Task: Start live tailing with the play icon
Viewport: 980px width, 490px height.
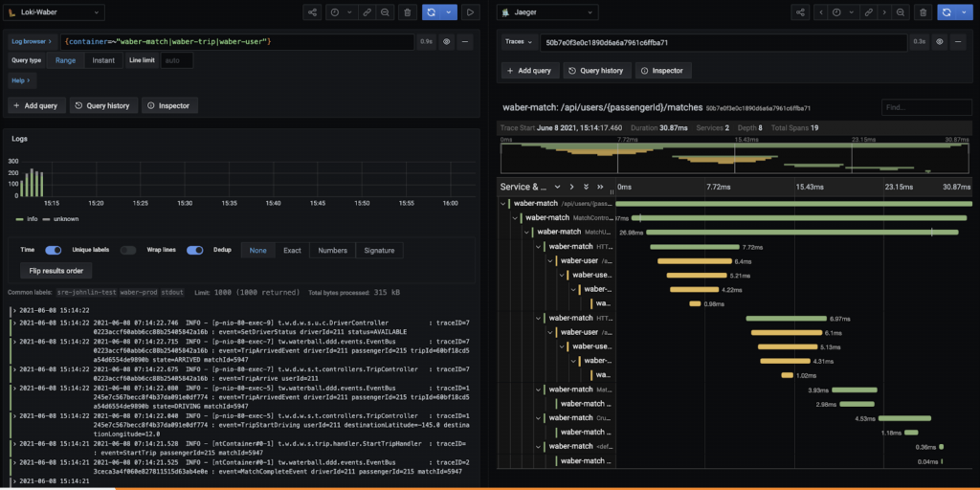Action: coord(471,11)
